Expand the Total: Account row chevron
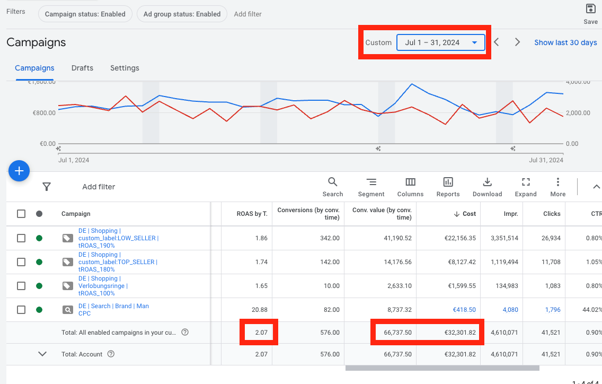This screenshot has height=384, width=602. point(42,354)
